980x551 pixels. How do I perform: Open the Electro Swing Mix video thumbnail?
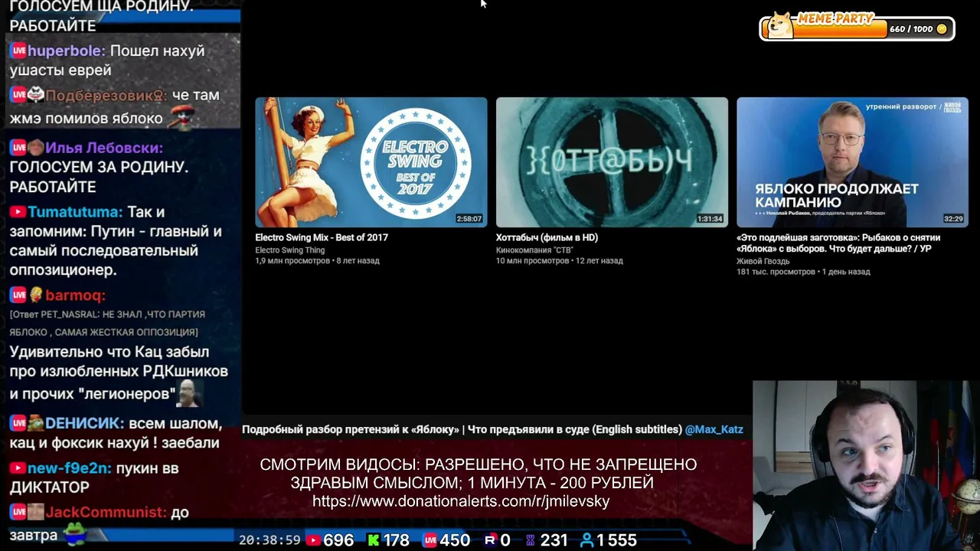[371, 161]
